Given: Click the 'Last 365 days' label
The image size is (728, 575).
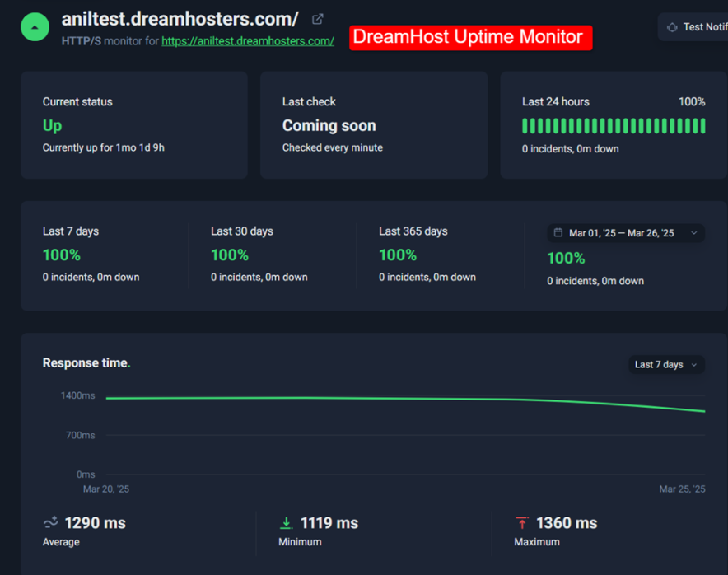Looking at the screenshot, I should [413, 231].
